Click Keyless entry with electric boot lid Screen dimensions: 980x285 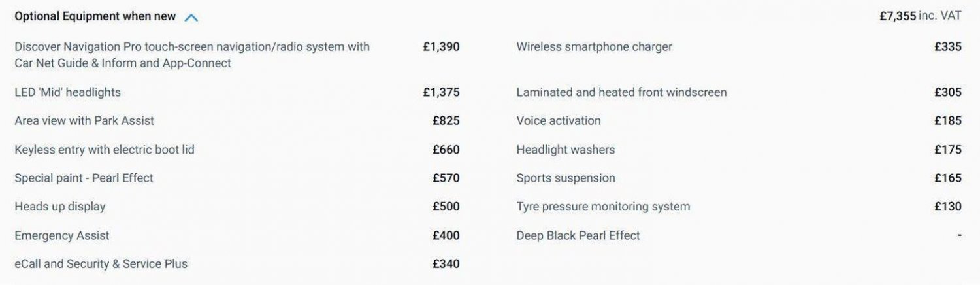click(105, 150)
